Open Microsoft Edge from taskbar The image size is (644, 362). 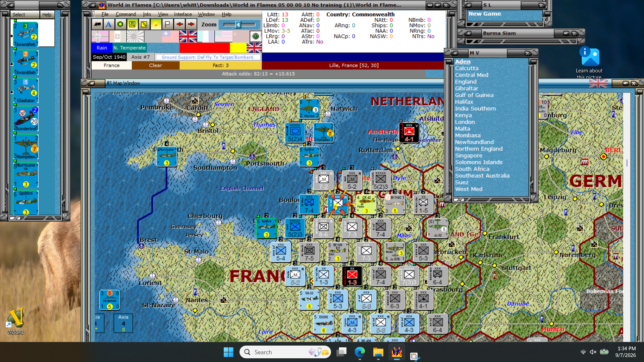360,352
